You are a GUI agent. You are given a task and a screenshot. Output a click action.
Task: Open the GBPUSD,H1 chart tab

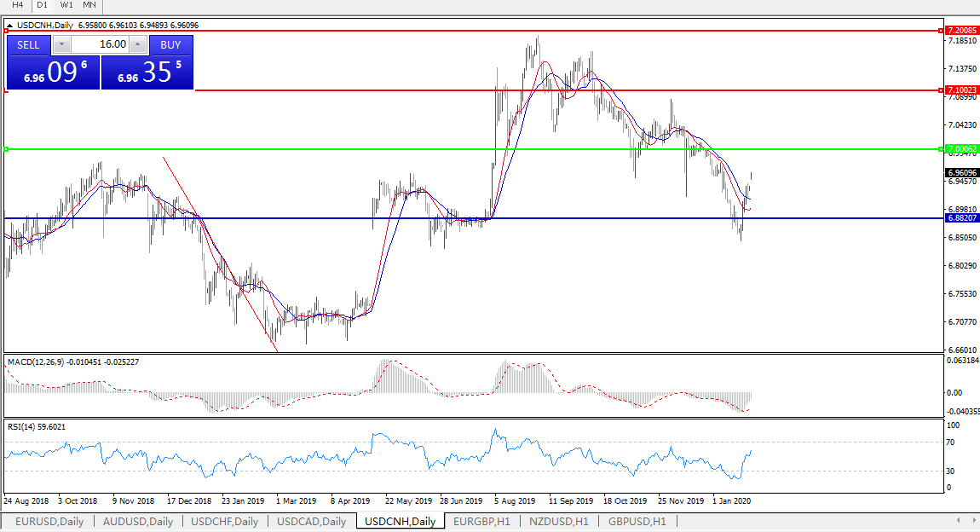click(637, 521)
